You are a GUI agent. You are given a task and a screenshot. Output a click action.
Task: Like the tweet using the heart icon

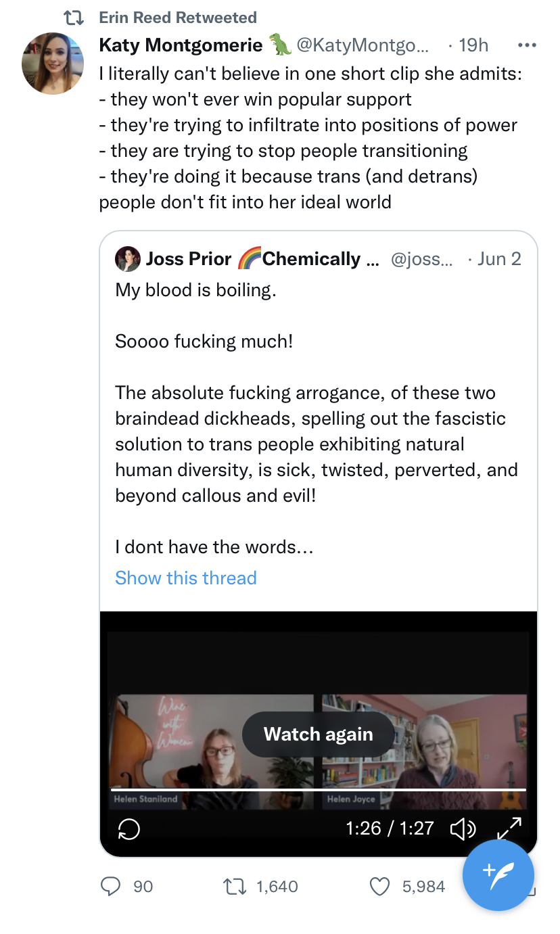[x=381, y=886]
